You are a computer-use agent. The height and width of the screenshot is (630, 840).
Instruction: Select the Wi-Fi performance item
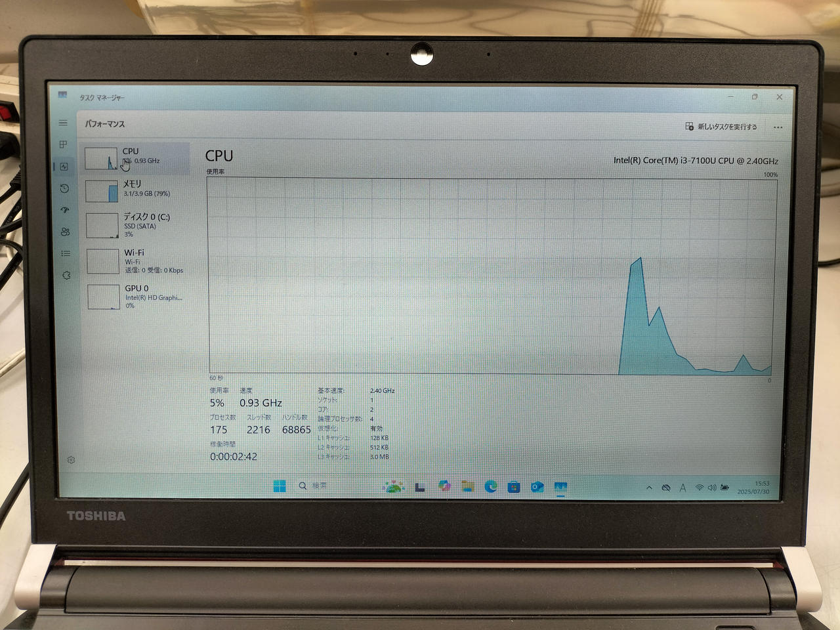138,261
